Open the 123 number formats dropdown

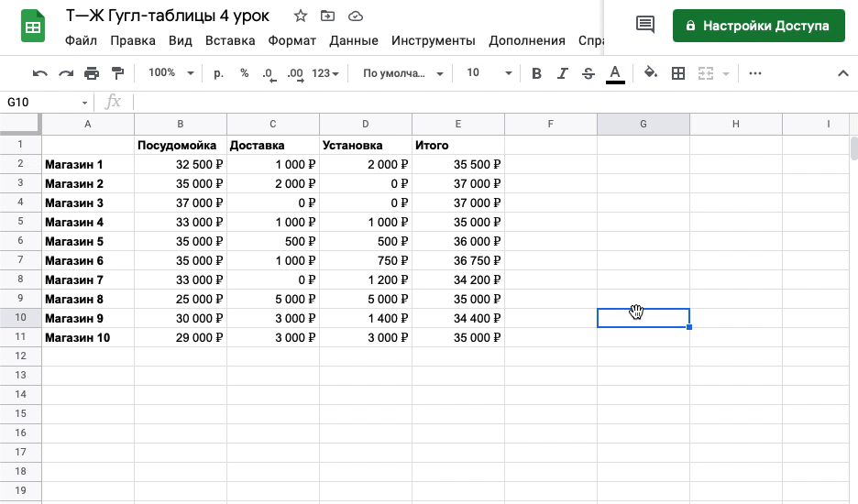click(x=325, y=73)
